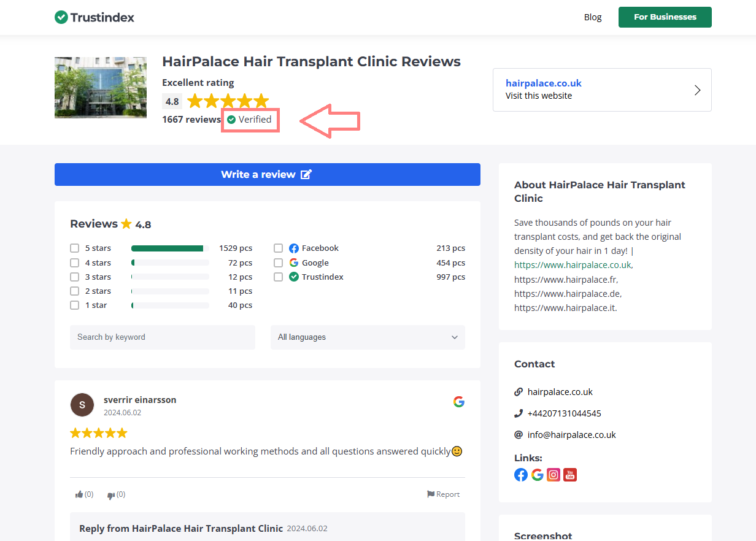
Task: Click the at-sign email icon in Contact
Action: (x=519, y=435)
